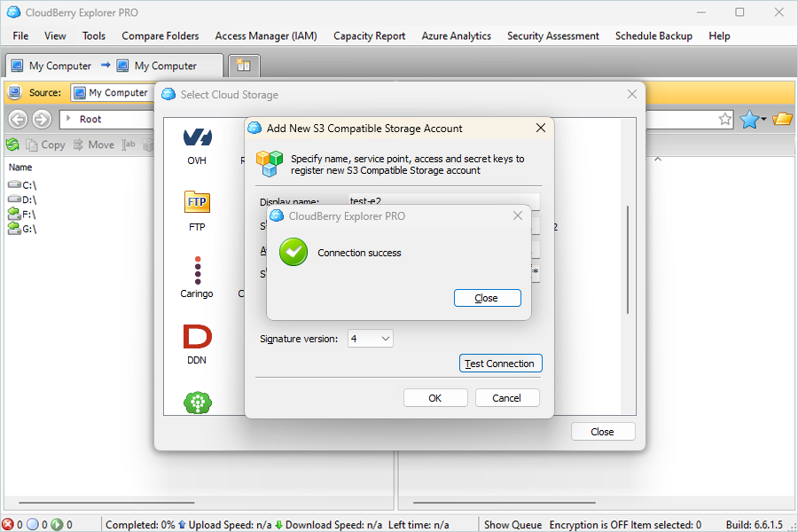
Task: Click Encryption is OFF status text
Action: pyautogui.click(x=589, y=525)
